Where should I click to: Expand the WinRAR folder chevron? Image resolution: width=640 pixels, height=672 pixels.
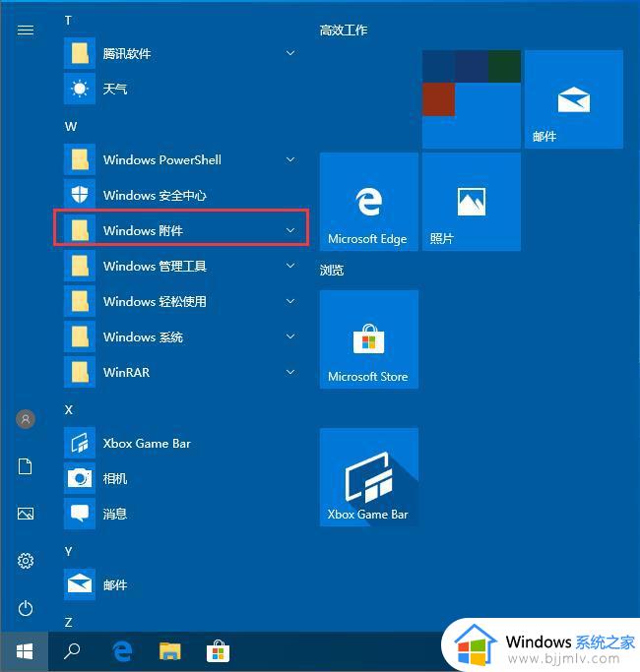point(290,372)
